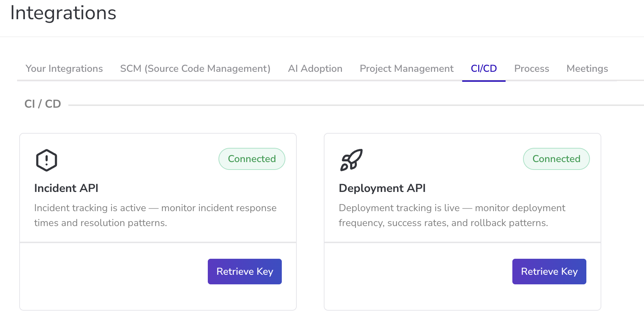Click the Deployment tracking description text

(x=452, y=215)
